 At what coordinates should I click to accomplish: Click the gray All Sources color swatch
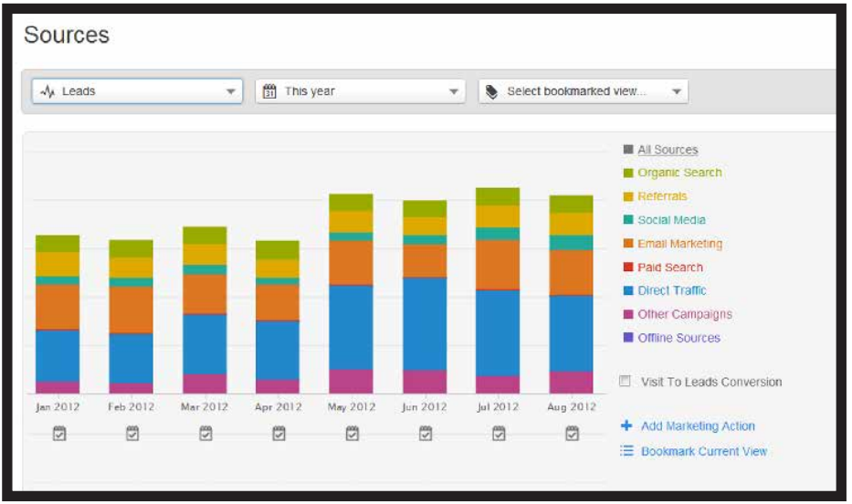click(628, 150)
